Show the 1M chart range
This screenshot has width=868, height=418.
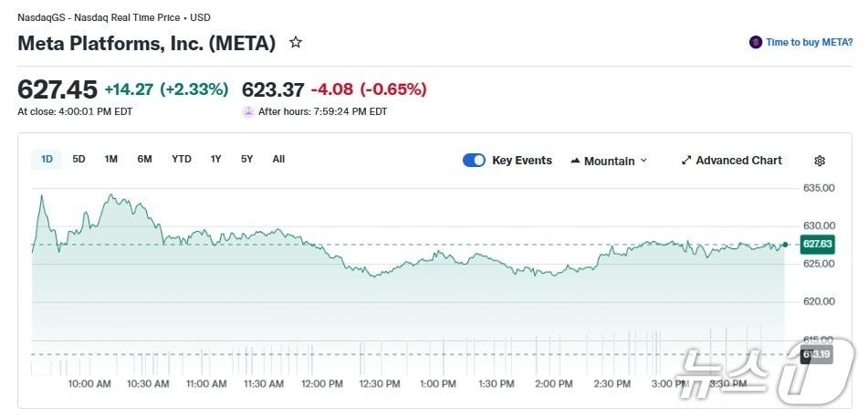pos(110,159)
